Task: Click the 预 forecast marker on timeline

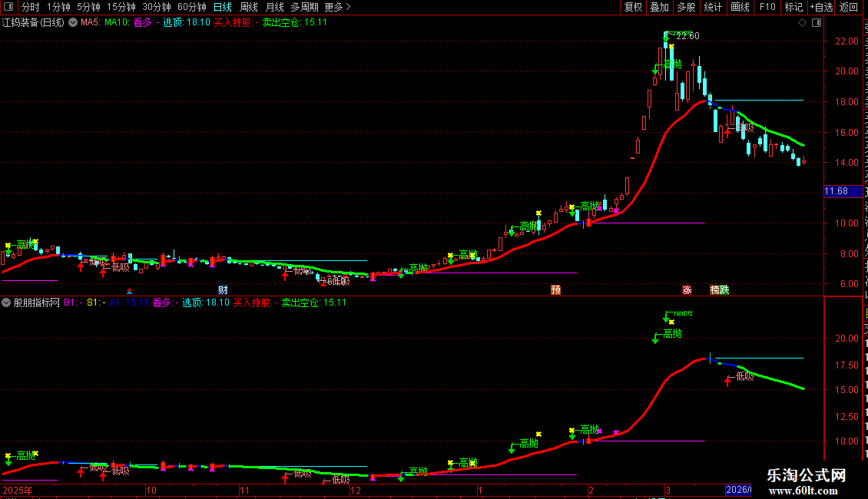Action: [556, 290]
